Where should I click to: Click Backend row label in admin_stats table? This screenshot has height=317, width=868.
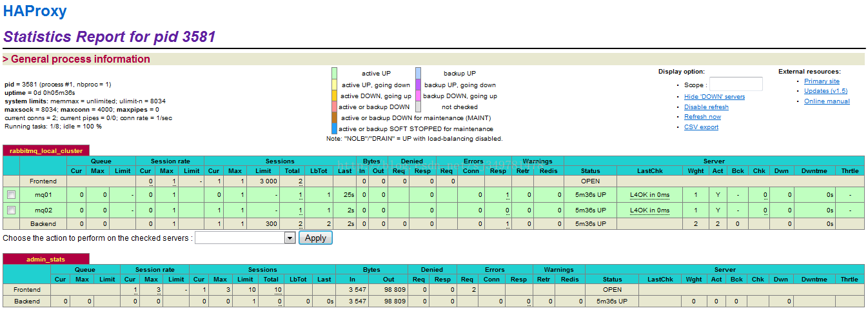coord(27,302)
